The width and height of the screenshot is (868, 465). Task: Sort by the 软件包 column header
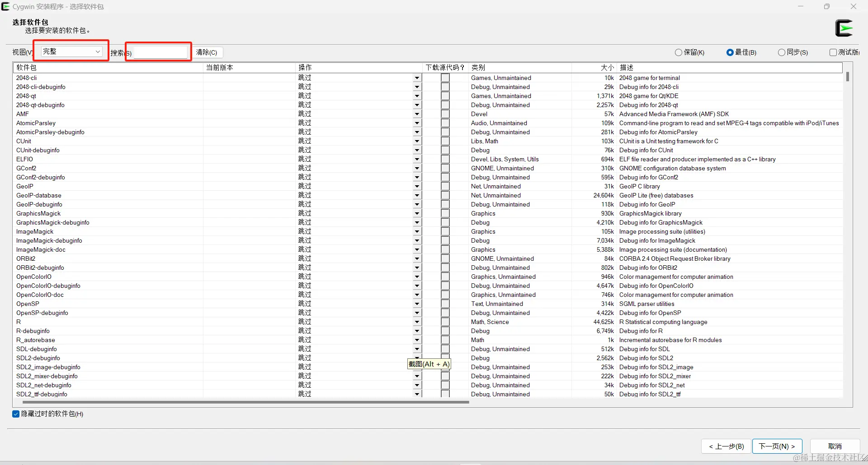point(108,67)
